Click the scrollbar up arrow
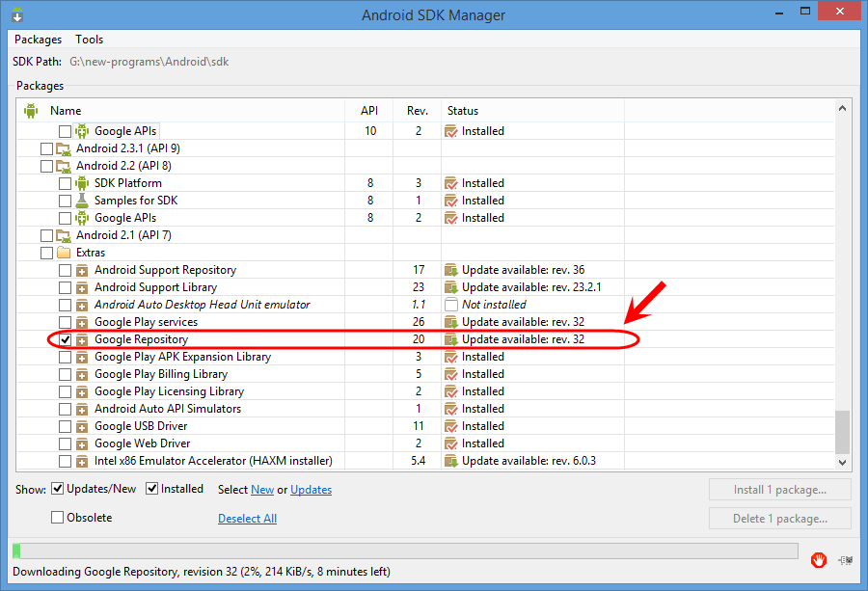Screen dimensions: 868x591 click(842, 108)
